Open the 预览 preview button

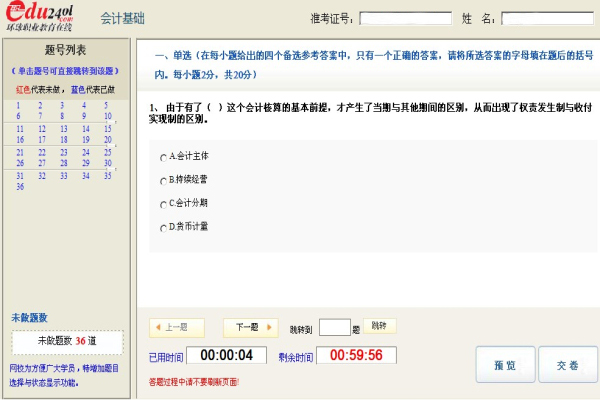(506, 365)
